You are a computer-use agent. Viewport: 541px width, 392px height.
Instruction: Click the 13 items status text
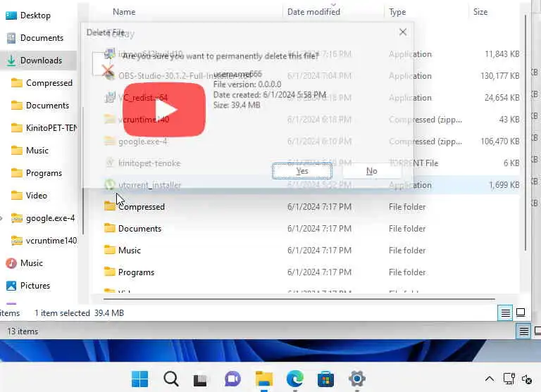click(23, 331)
